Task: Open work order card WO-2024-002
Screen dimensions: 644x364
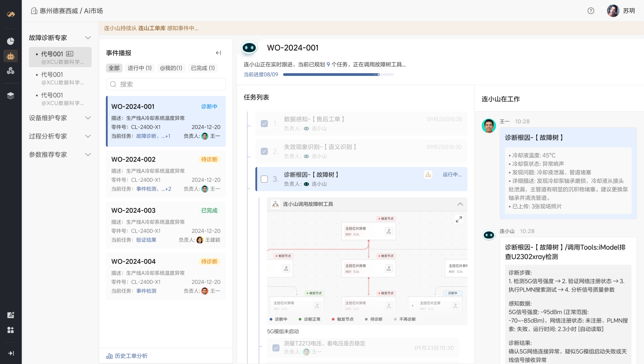Action: click(166, 174)
